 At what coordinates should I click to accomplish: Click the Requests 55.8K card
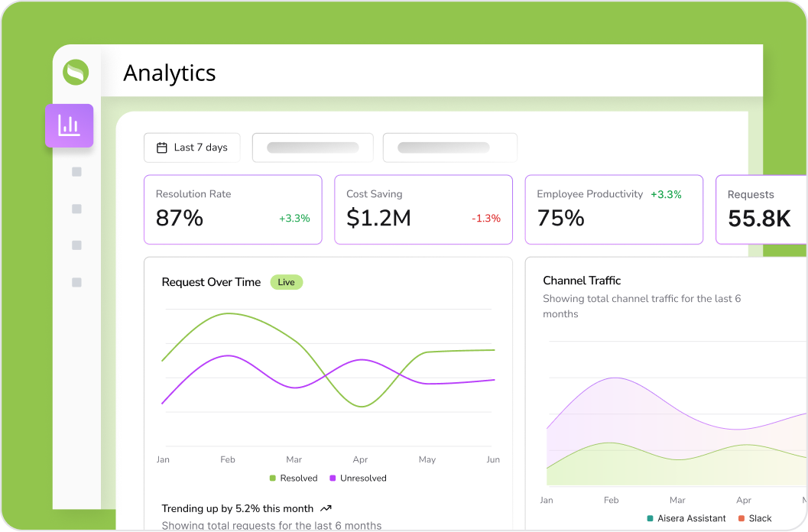pos(760,209)
